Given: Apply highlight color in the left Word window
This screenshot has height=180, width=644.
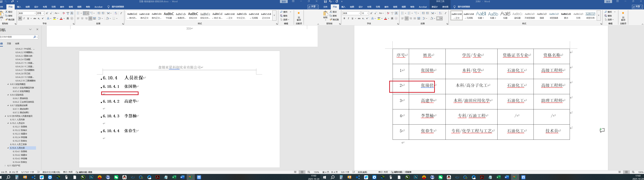Looking at the screenshot, I should [x=55, y=18].
